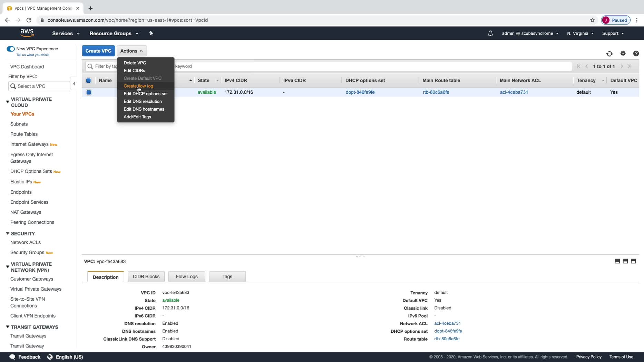Open the Resource Groups dropdown
Viewport: 644px width, 362px height.
pyautogui.click(x=114, y=33)
